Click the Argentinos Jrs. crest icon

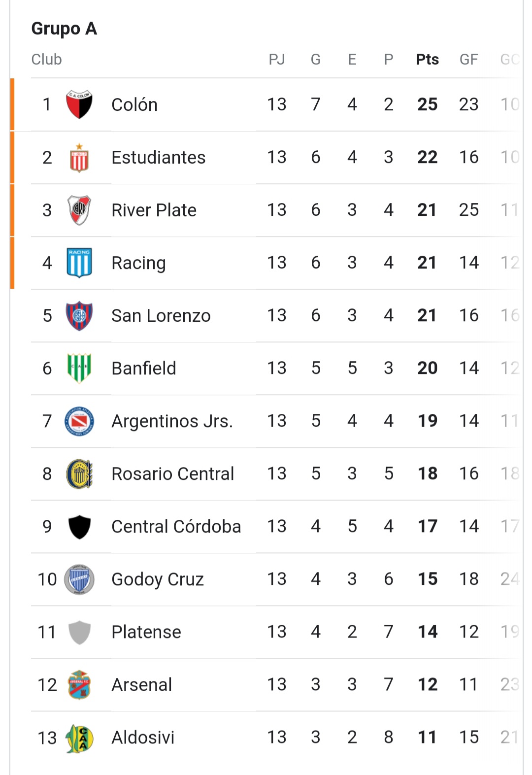coord(79,421)
